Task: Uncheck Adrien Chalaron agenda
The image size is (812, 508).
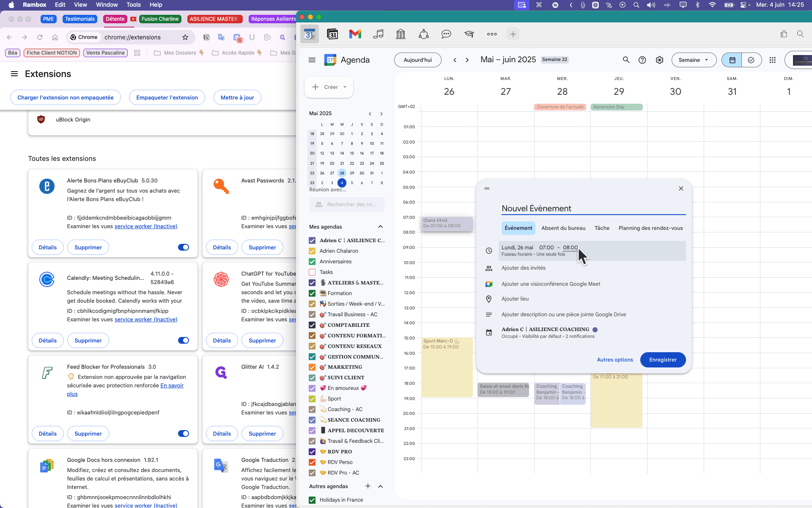Action: (x=312, y=251)
